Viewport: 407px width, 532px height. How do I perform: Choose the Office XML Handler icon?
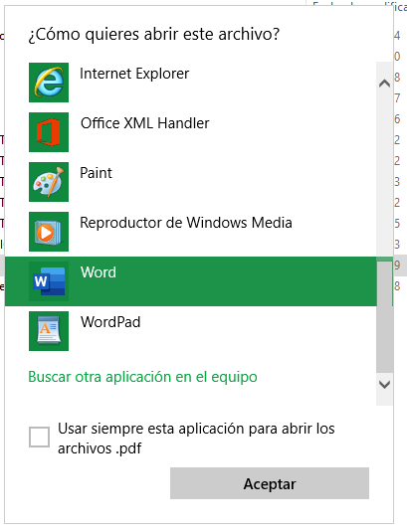pos(49,132)
